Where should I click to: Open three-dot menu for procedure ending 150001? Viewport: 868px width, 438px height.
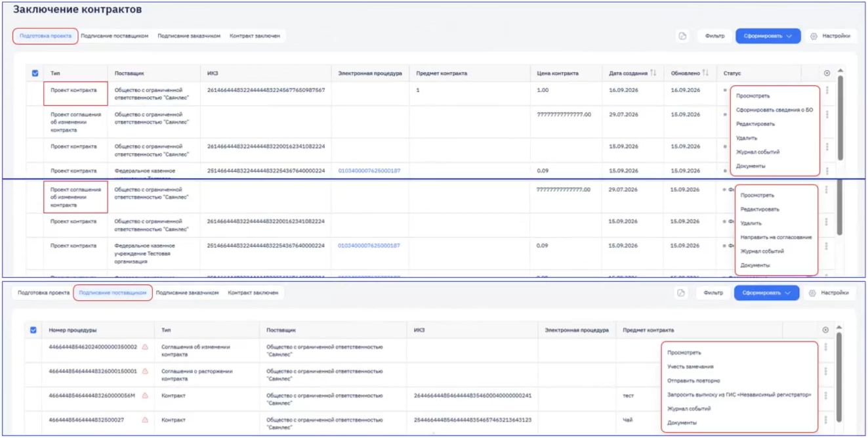coord(825,371)
